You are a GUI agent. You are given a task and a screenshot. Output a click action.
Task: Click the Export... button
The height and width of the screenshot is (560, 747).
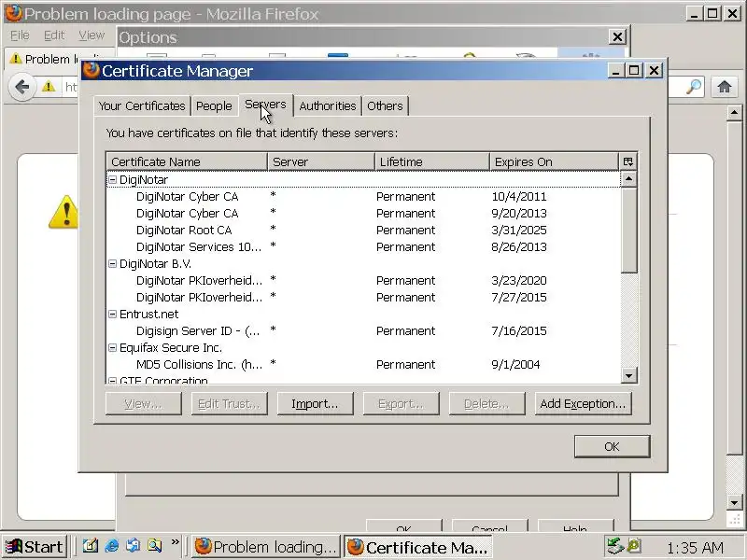click(401, 404)
